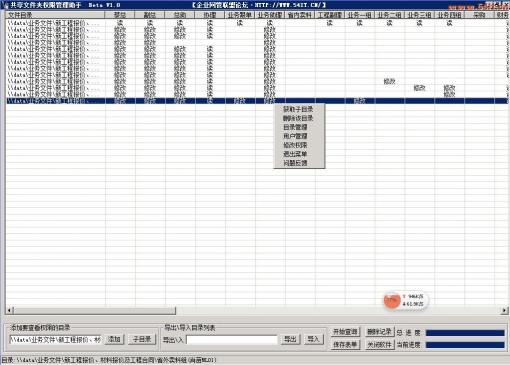Open 目录管理 from the context menu

(x=295, y=127)
